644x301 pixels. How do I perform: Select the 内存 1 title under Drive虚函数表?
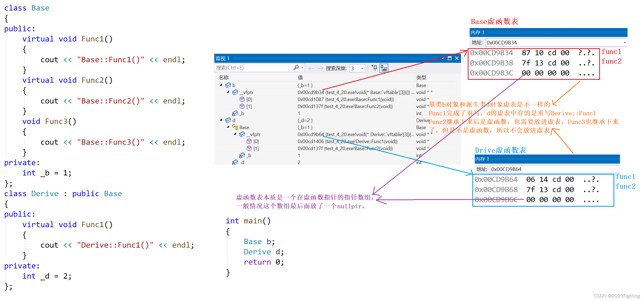tap(482, 159)
